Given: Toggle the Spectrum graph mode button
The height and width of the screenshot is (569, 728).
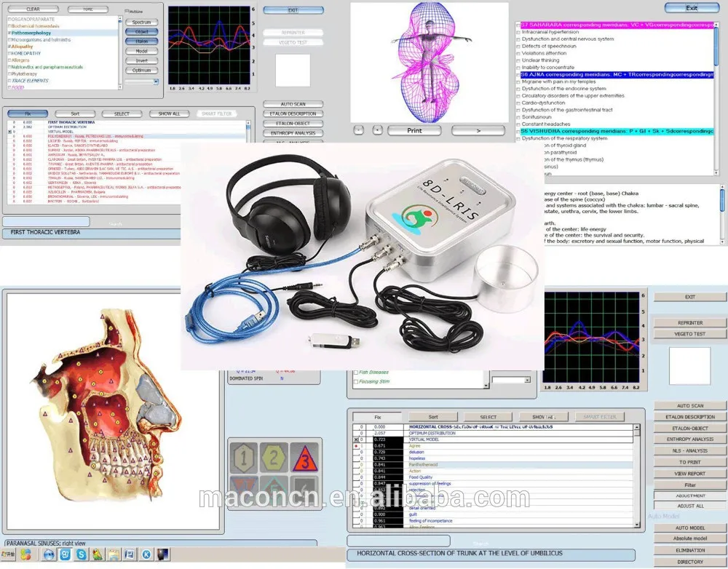Looking at the screenshot, I should pos(142,23).
